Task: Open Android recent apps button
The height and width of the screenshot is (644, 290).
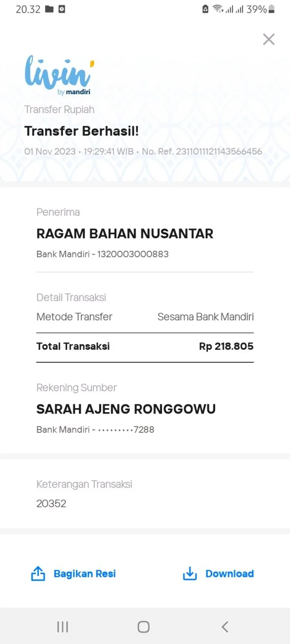Action: tap(62, 627)
